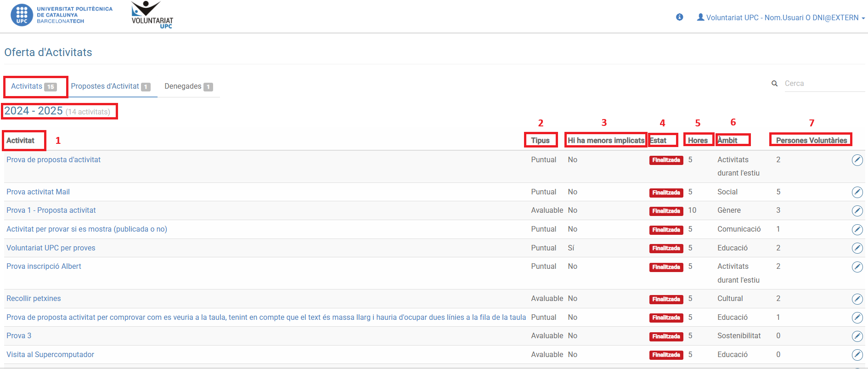Click the blue info icon in header
This screenshot has height=369, width=868.
(x=680, y=17)
